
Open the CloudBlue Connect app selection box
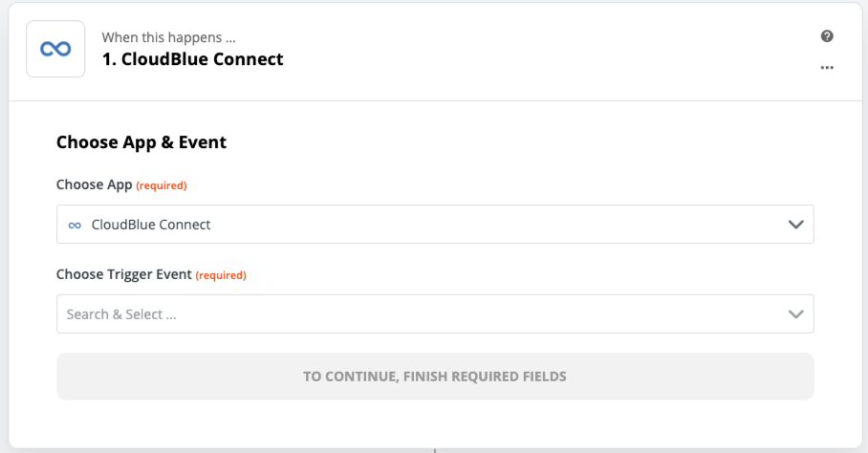coord(421,225)
